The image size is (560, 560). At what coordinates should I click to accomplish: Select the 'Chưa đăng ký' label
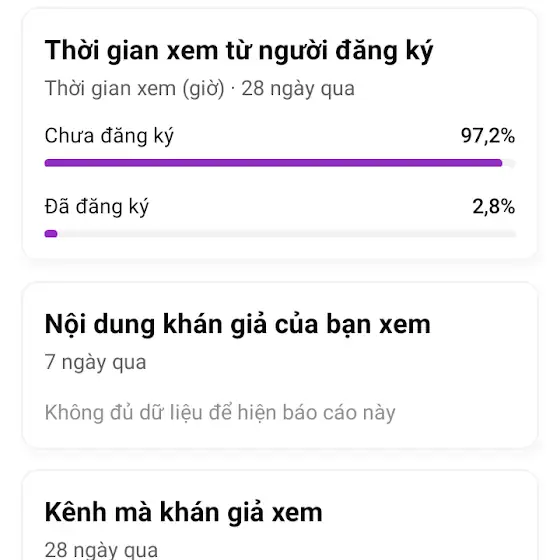tap(109, 136)
